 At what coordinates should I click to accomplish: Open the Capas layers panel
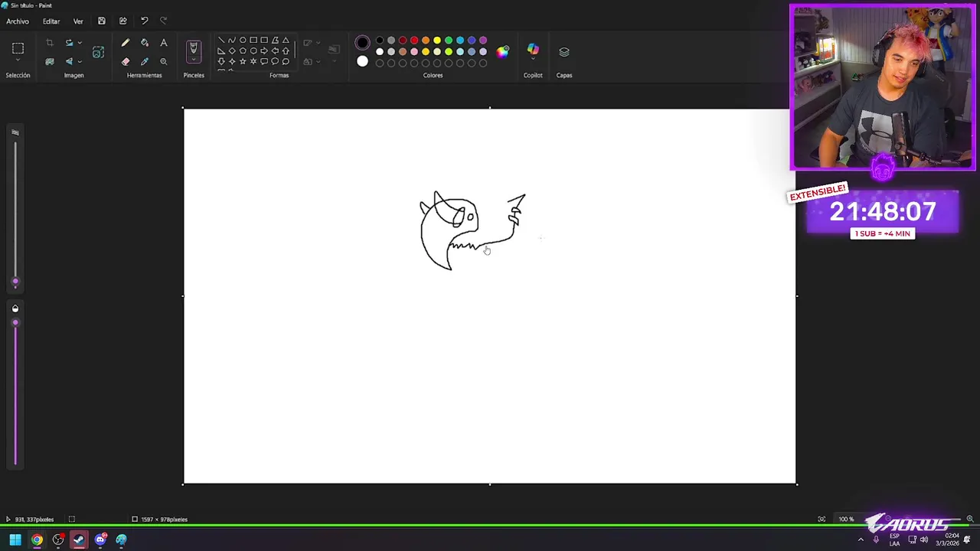pos(564,52)
